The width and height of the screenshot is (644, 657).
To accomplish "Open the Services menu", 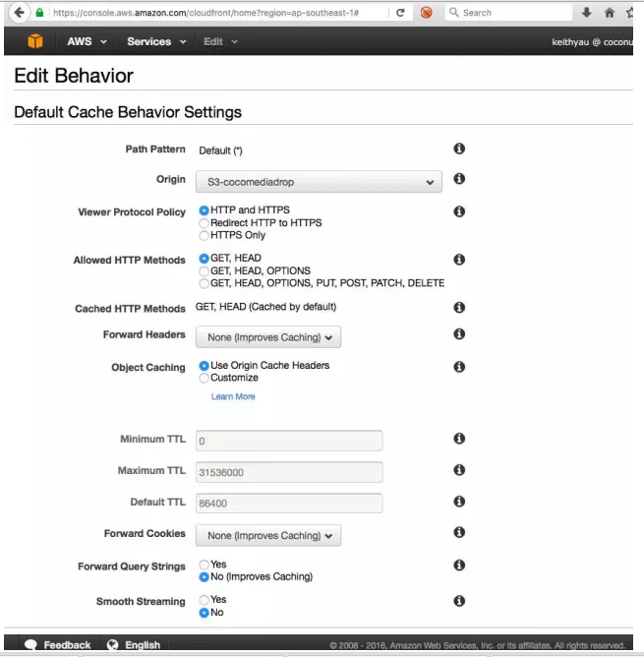I will [155, 41].
